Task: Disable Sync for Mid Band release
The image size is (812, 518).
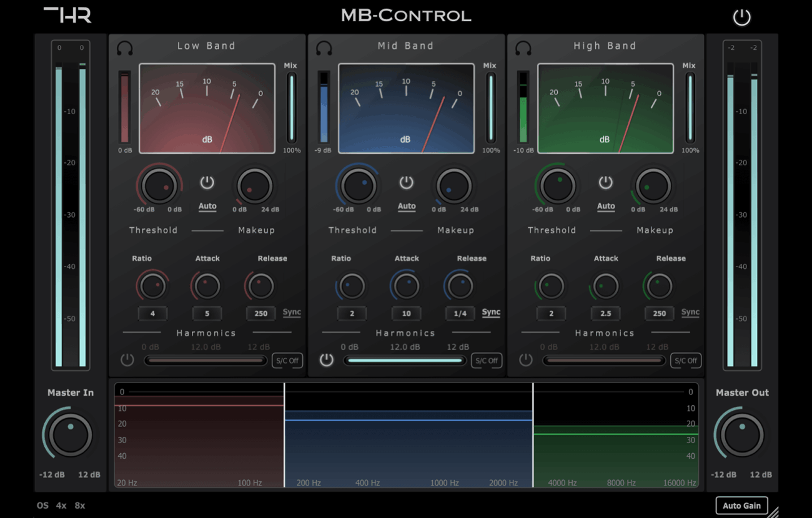Action: tap(491, 312)
